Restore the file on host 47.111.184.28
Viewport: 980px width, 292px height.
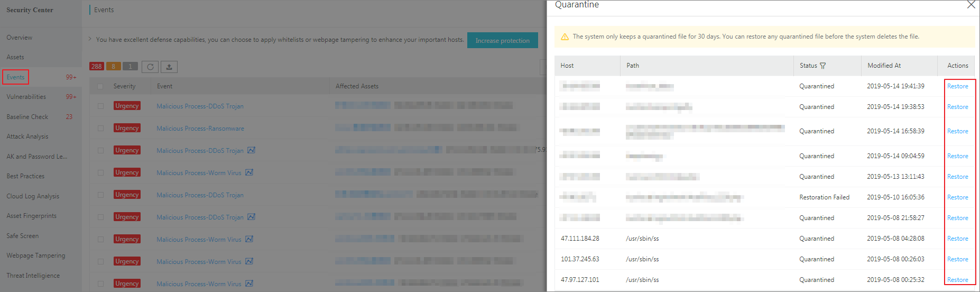point(957,239)
